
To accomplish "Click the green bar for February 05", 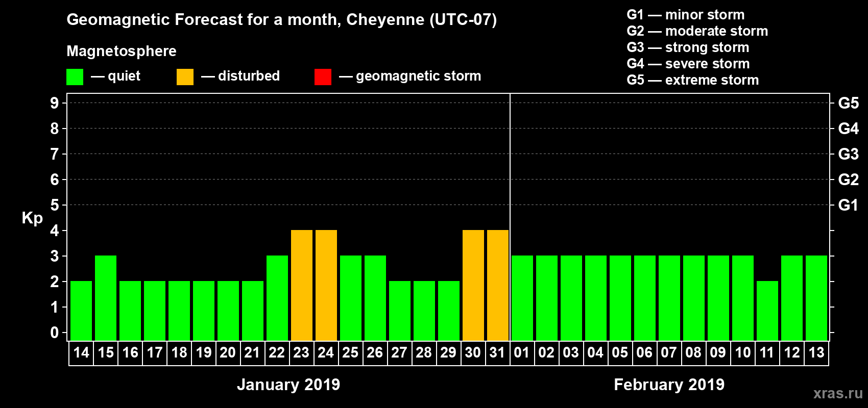I will pos(620,298).
